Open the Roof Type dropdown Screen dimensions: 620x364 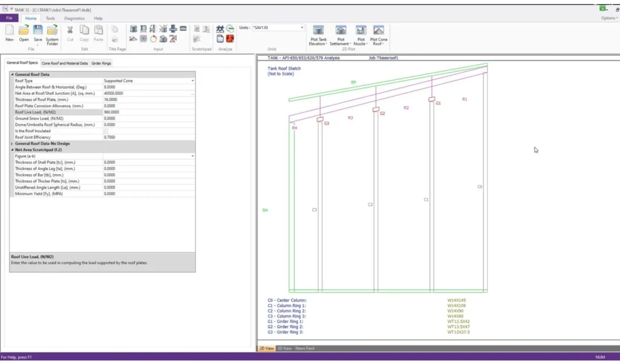tap(193, 80)
